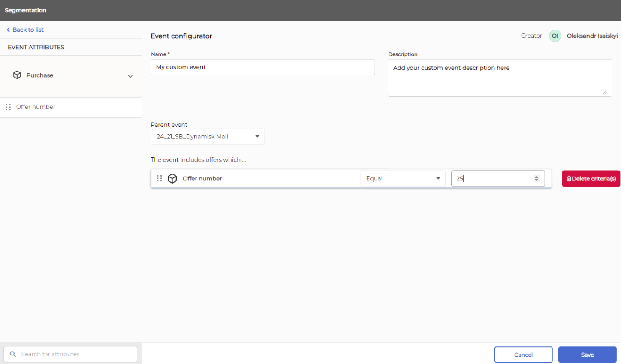The width and height of the screenshot is (621, 364).
Task: Select Offer number attribute in sidebar
Action: 71,107
